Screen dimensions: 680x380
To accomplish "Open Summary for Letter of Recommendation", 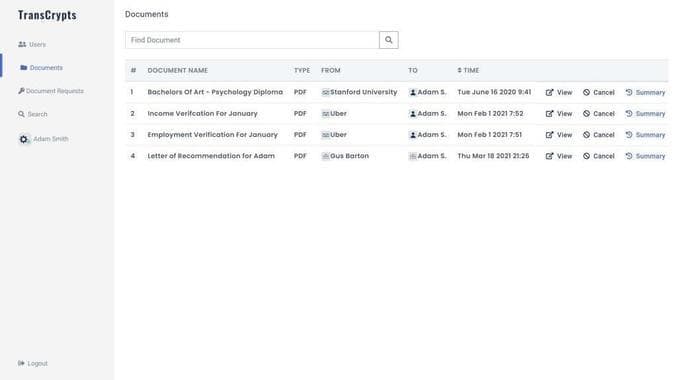I will coord(645,156).
